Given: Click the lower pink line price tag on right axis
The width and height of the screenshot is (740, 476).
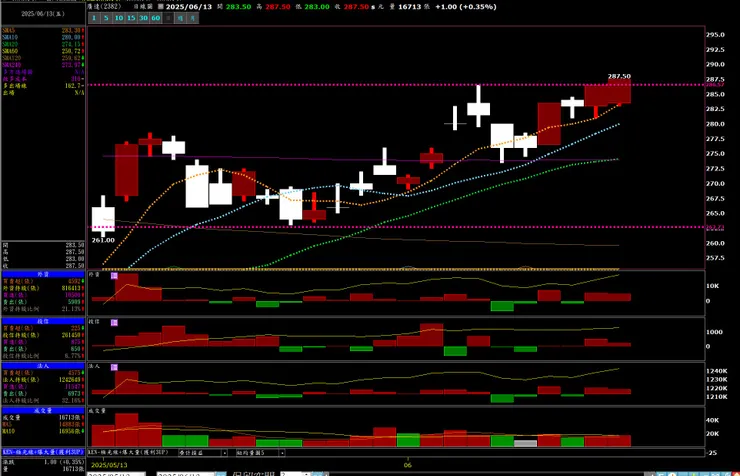Looking at the screenshot, I should point(715,227).
